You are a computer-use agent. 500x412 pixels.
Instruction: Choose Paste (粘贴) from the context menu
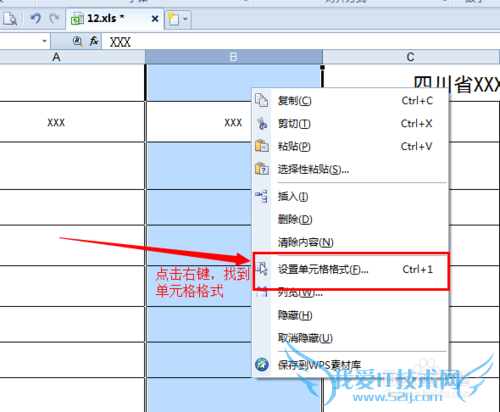[x=350, y=146]
